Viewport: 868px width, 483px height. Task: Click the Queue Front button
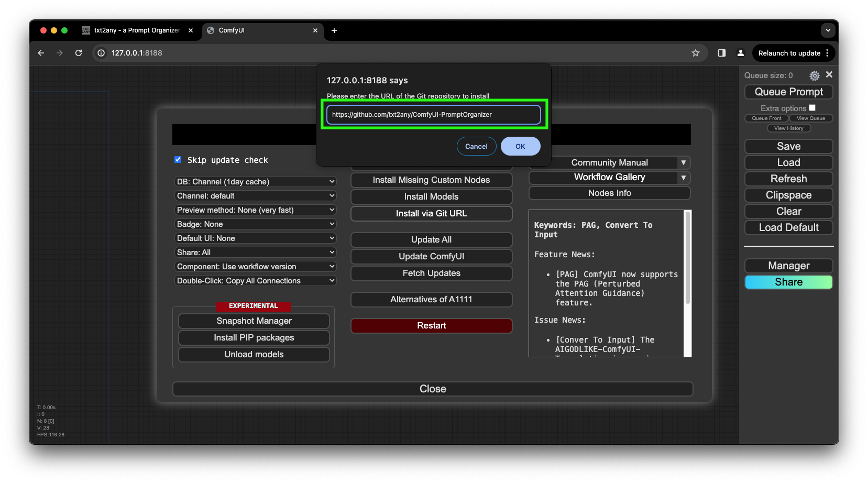click(x=766, y=118)
